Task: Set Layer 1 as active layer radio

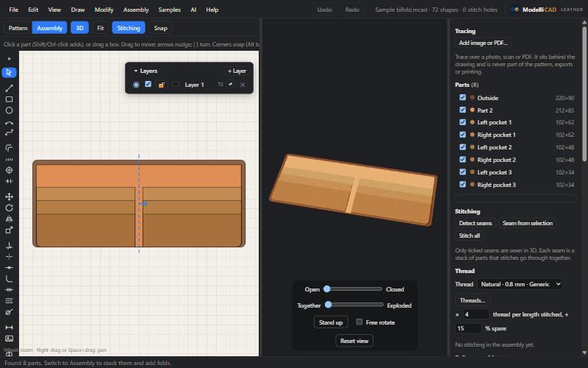Action: [136, 85]
